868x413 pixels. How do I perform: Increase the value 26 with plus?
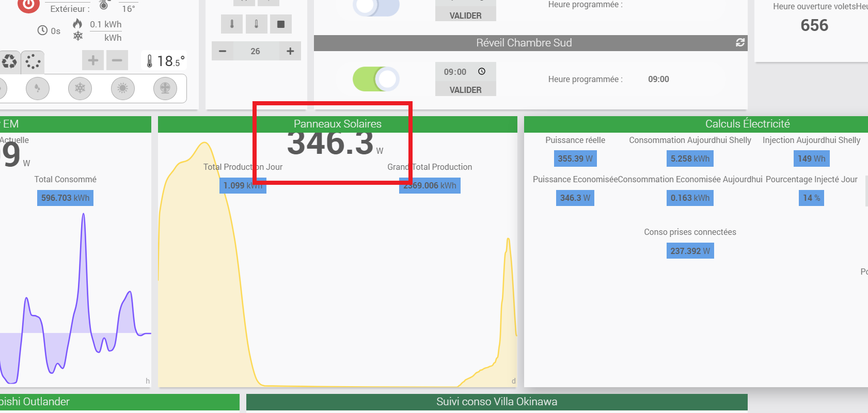click(x=290, y=51)
